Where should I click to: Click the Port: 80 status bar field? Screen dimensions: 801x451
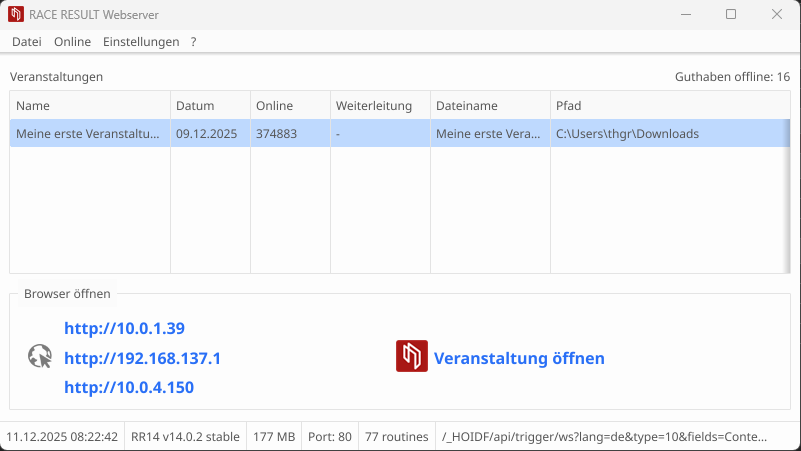pyautogui.click(x=330, y=437)
